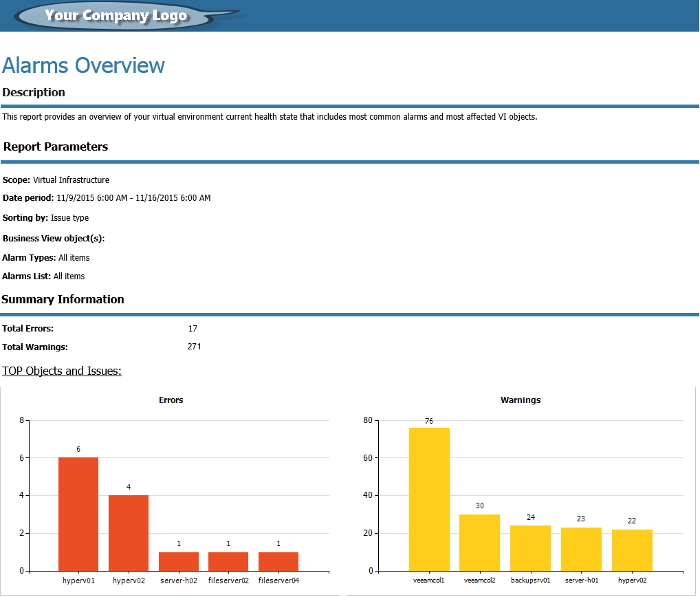The width and height of the screenshot is (700, 597).
Task: Click the report description sentence
Action: (x=270, y=117)
